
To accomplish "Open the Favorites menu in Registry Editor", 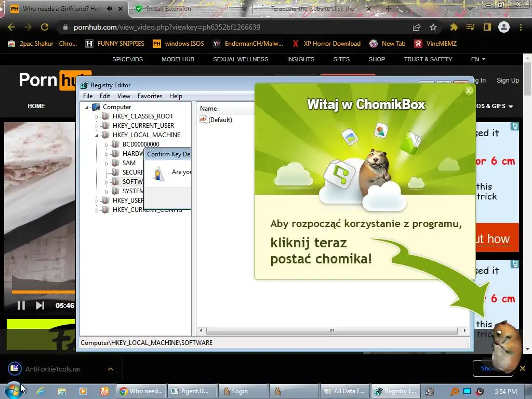I will [150, 96].
